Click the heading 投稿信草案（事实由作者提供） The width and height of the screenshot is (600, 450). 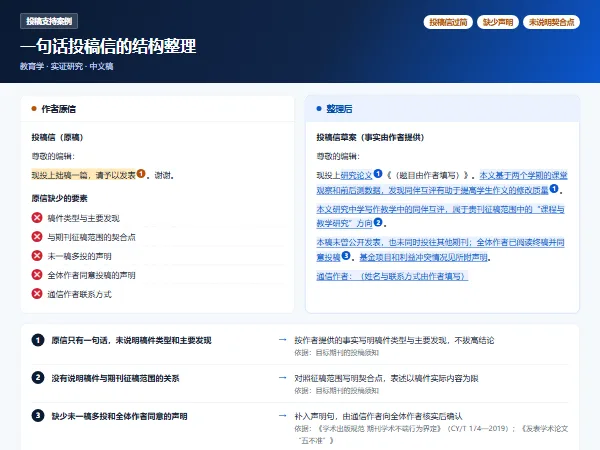(x=370, y=137)
